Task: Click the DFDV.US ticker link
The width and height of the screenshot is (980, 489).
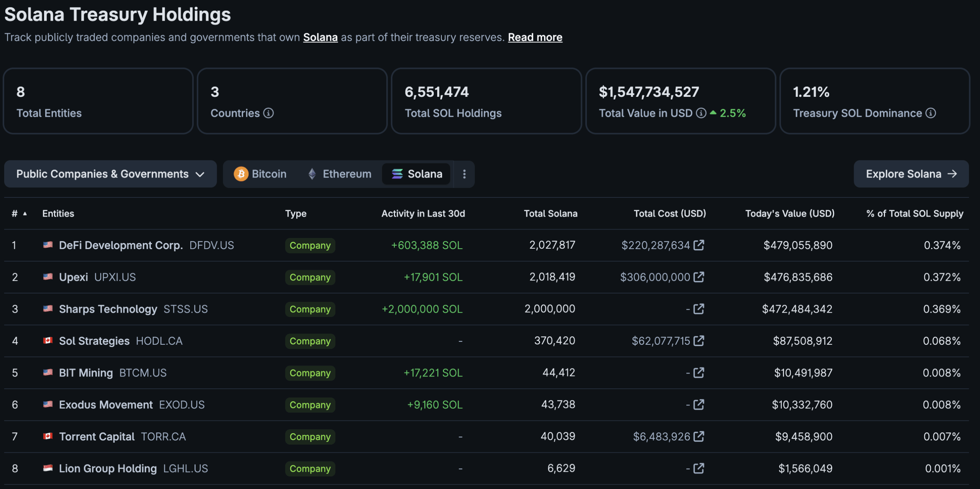Action: [x=212, y=245]
